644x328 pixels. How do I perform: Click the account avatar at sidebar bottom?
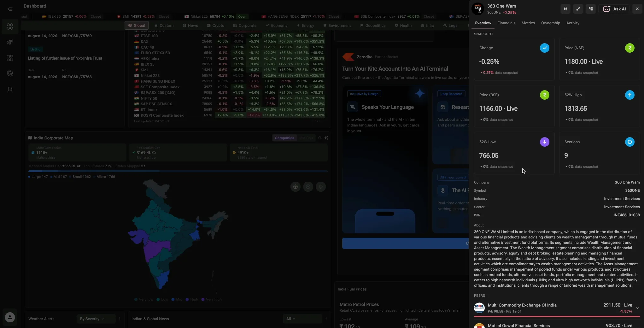click(x=10, y=317)
